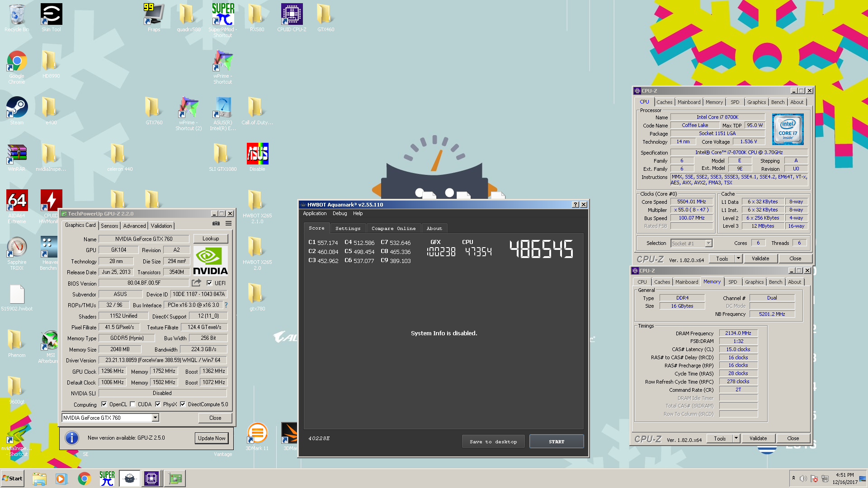Launch Skin Tool from the desktop
The width and height of the screenshot is (868, 488).
click(x=51, y=17)
